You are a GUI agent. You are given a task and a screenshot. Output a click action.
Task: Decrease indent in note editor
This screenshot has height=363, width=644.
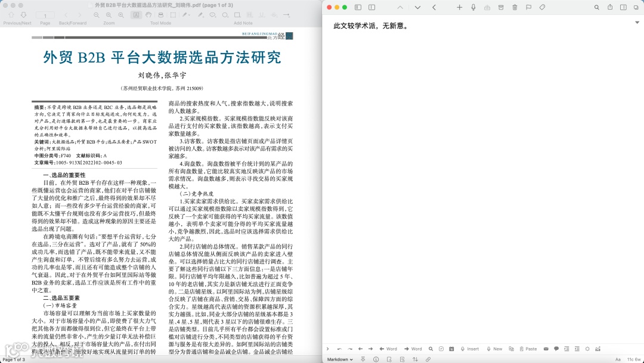click(577, 349)
